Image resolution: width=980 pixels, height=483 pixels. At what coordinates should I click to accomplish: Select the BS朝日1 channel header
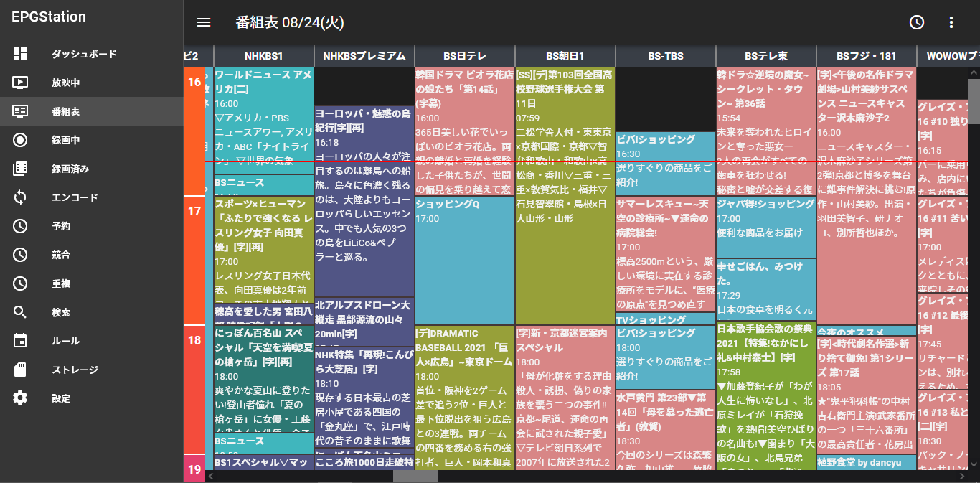(x=565, y=56)
